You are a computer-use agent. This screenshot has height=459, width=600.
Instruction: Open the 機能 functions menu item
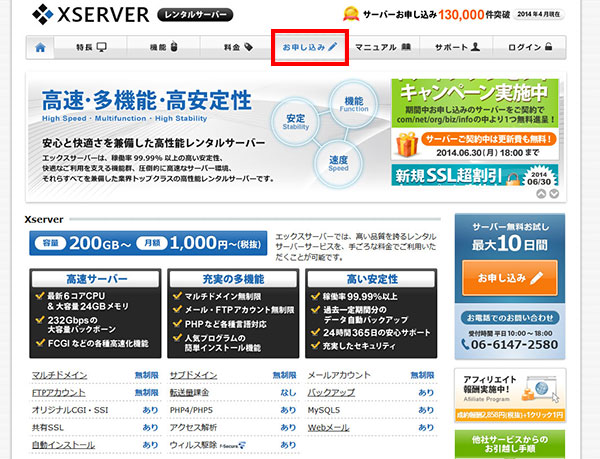tap(164, 47)
